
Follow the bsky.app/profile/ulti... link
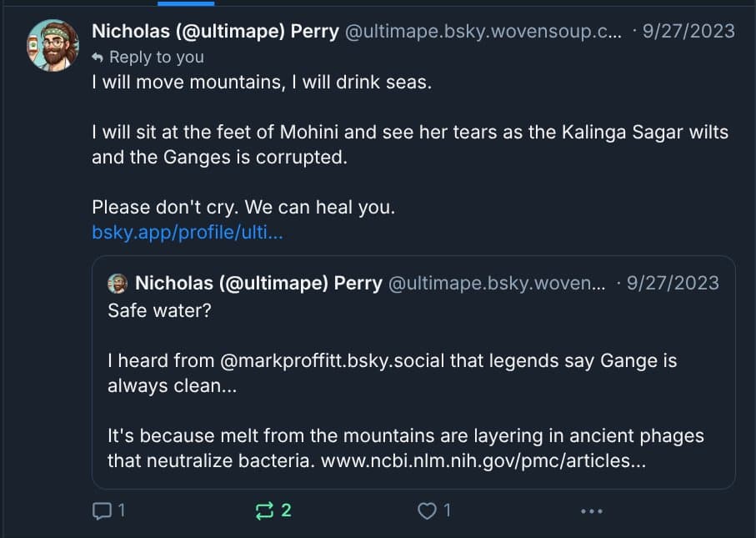click(x=188, y=232)
